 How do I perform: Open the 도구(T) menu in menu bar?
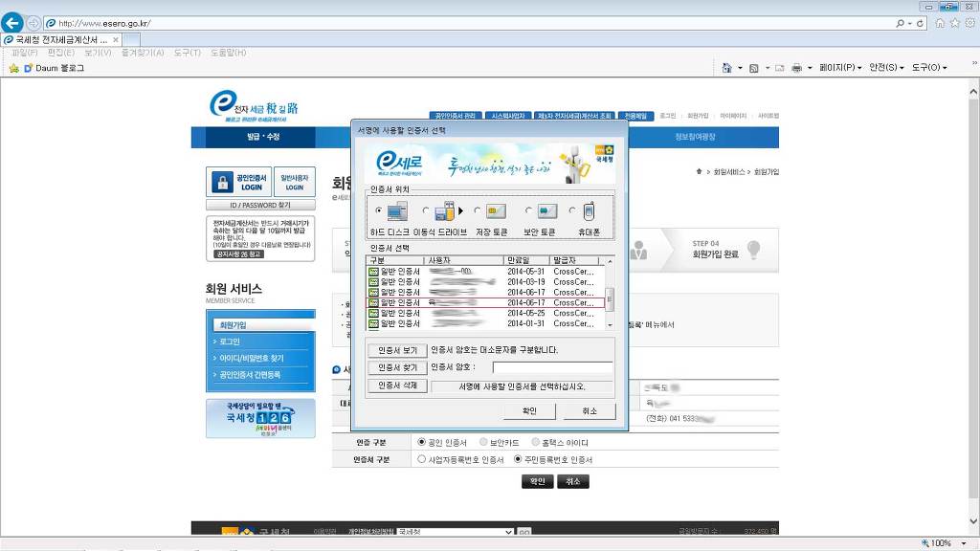click(188, 53)
